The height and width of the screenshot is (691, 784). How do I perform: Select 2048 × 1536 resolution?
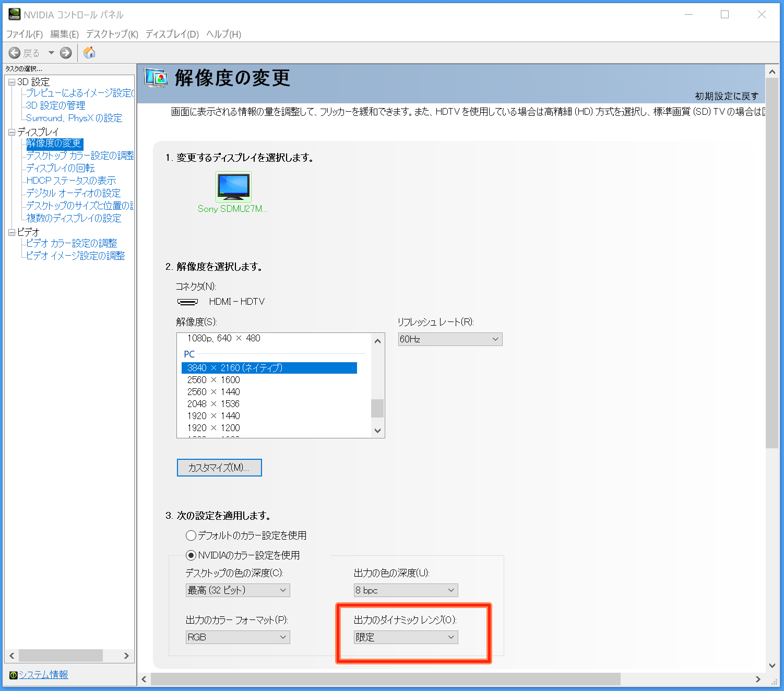click(x=213, y=404)
